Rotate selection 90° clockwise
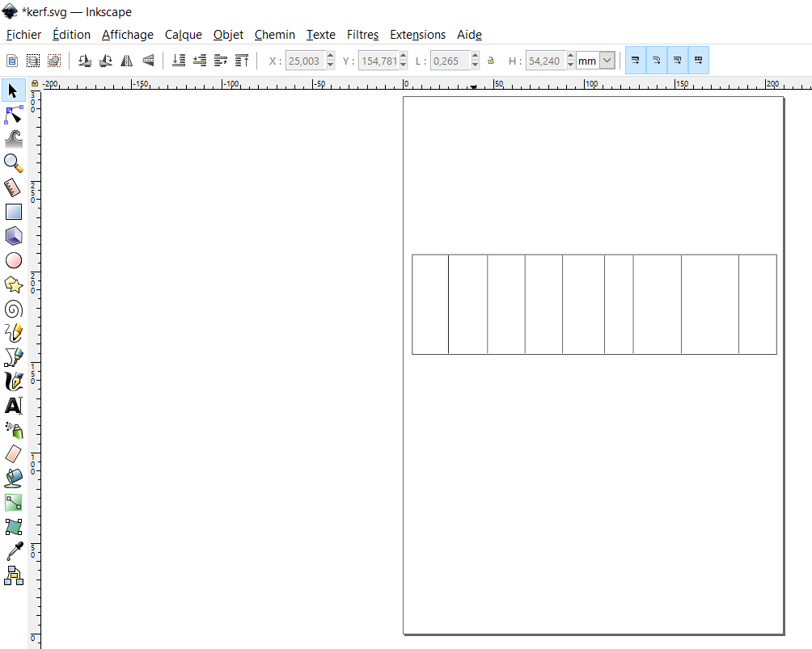This screenshot has width=812, height=649. [x=106, y=61]
